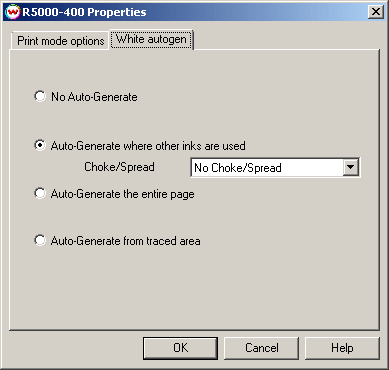
Task: Enable Auto-Generate the entire page radio button
Action: click(x=40, y=193)
